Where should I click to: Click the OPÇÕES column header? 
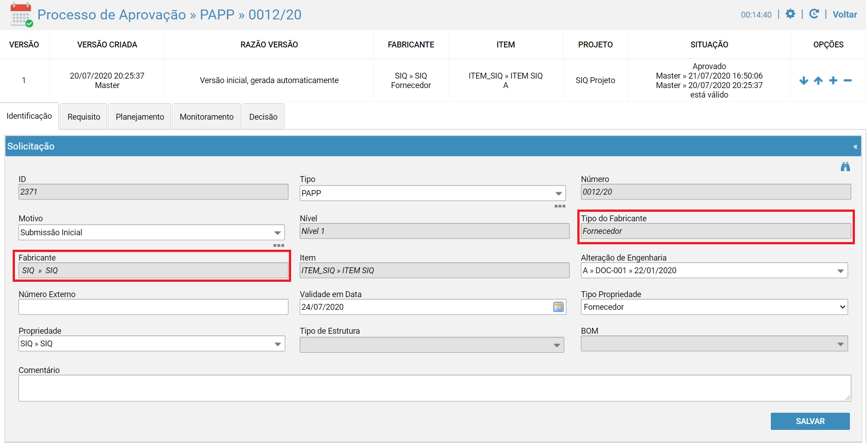[x=828, y=45]
